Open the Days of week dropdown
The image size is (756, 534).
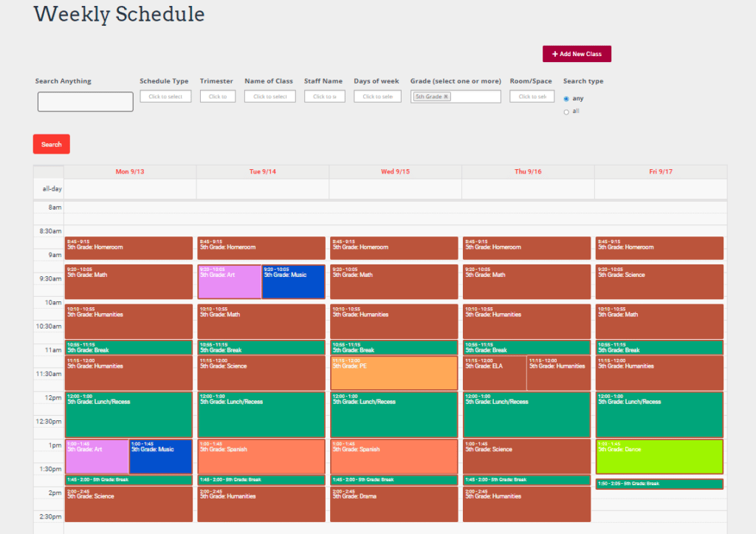[377, 97]
